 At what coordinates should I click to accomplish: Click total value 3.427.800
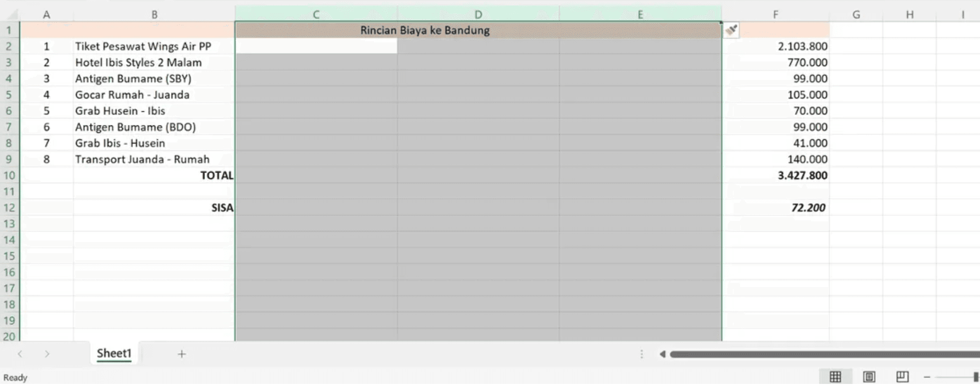tap(776, 175)
